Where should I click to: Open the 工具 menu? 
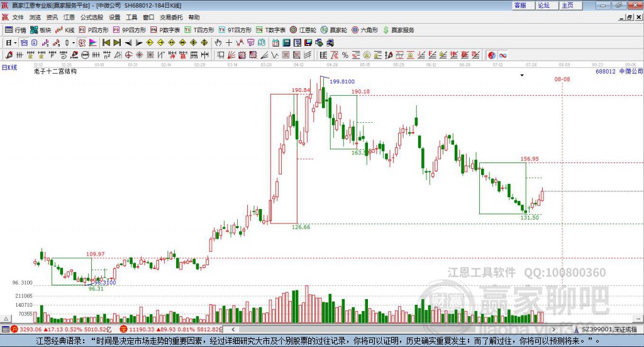pos(131,17)
